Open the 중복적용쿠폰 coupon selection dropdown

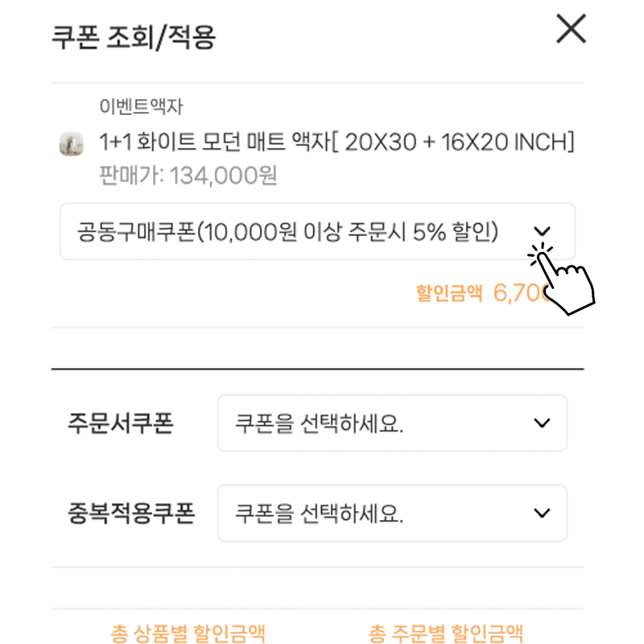click(x=392, y=513)
